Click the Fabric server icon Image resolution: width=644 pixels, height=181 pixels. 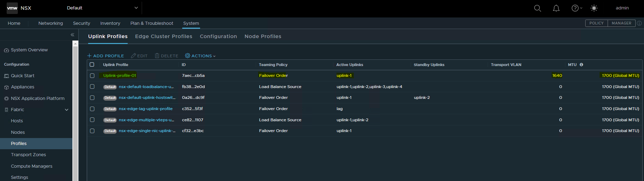click(6, 110)
